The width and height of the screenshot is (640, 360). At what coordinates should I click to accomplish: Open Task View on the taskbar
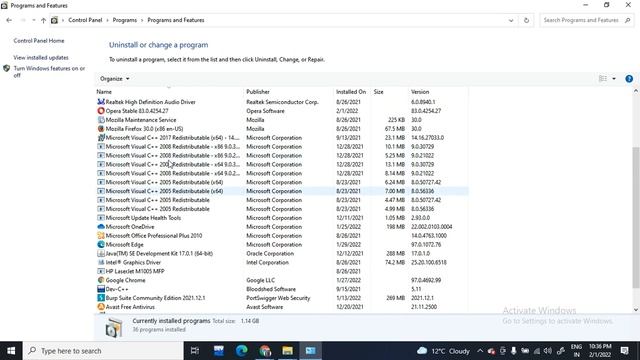pyautogui.click(x=195, y=351)
